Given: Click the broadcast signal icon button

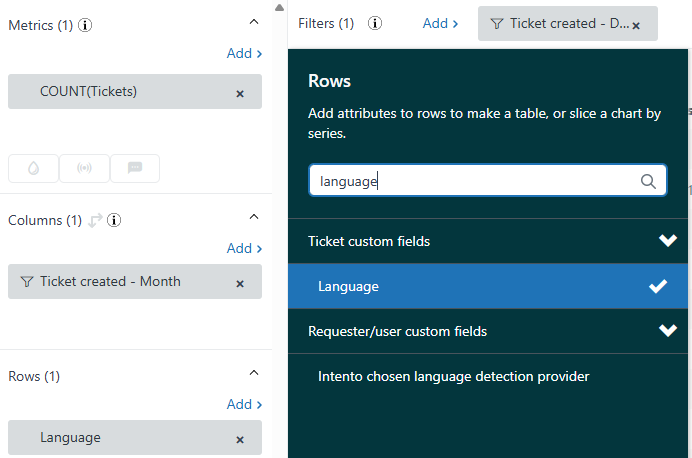Looking at the screenshot, I should [84, 168].
